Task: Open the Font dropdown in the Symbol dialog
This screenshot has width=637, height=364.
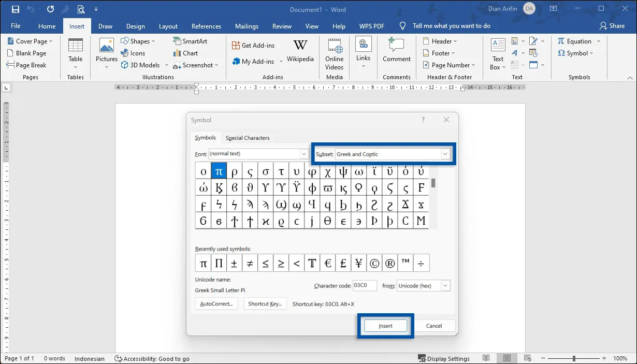Action: point(303,154)
